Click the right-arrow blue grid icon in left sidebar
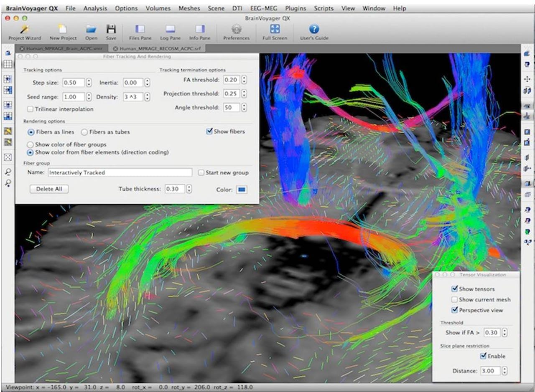The height and width of the screenshot is (392, 535). (8, 90)
